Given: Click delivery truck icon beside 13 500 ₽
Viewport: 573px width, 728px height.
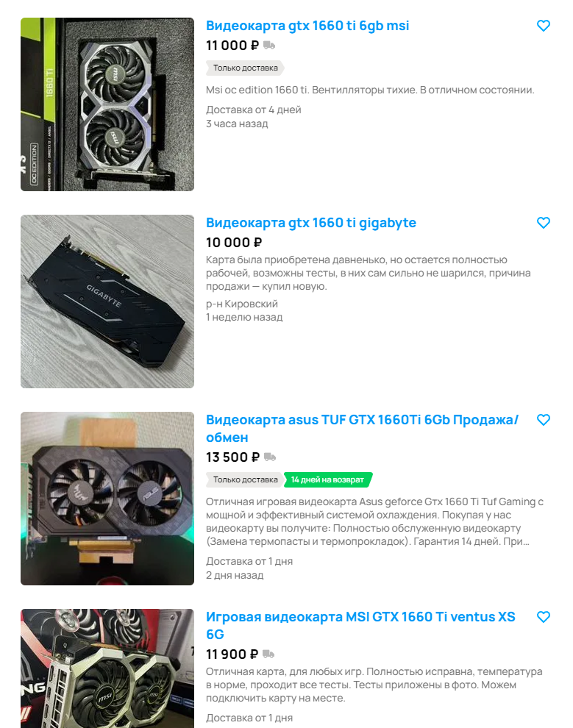Looking at the screenshot, I should click(x=270, y=457).
